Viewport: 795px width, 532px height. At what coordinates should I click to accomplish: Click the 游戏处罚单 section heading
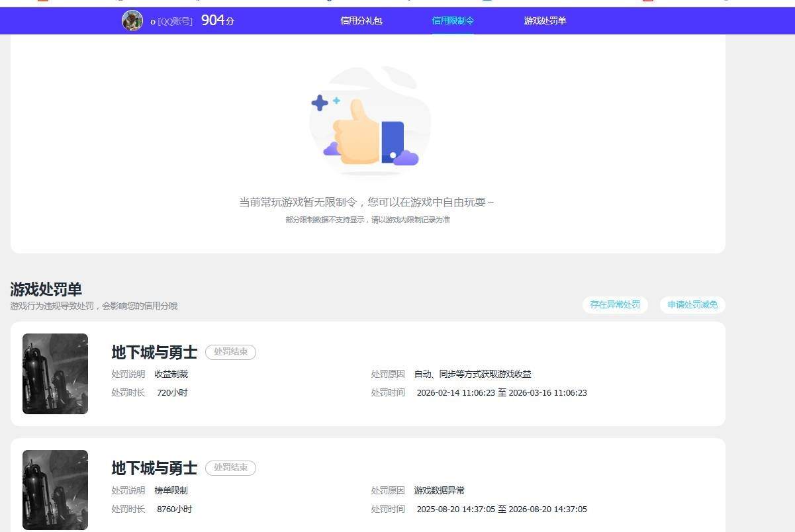click(x=46, y=289)
